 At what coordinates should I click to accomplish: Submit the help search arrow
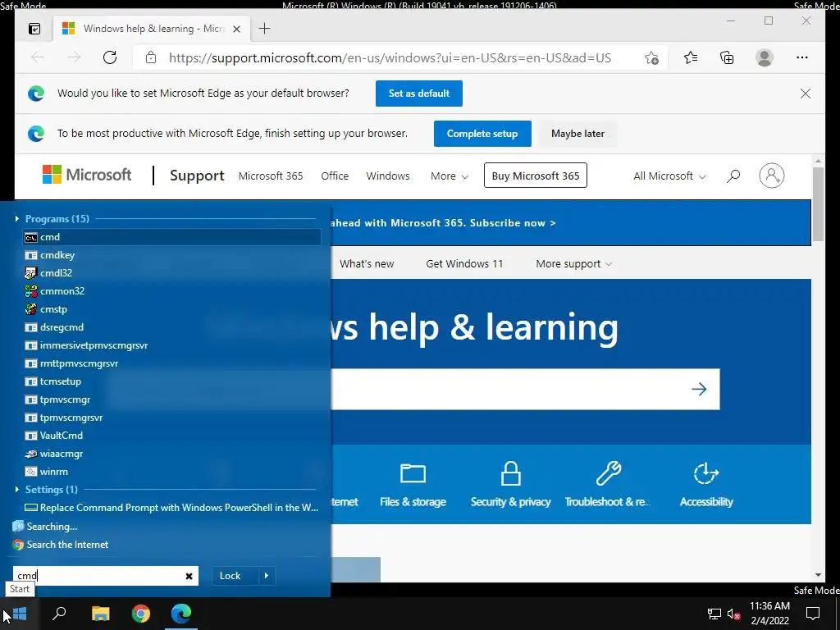699,389
